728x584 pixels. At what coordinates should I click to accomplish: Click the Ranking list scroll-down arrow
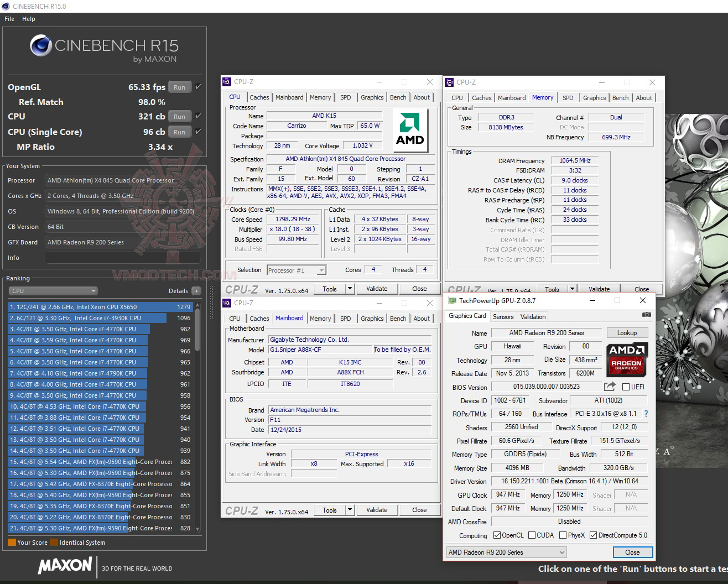tap(197, 530)
